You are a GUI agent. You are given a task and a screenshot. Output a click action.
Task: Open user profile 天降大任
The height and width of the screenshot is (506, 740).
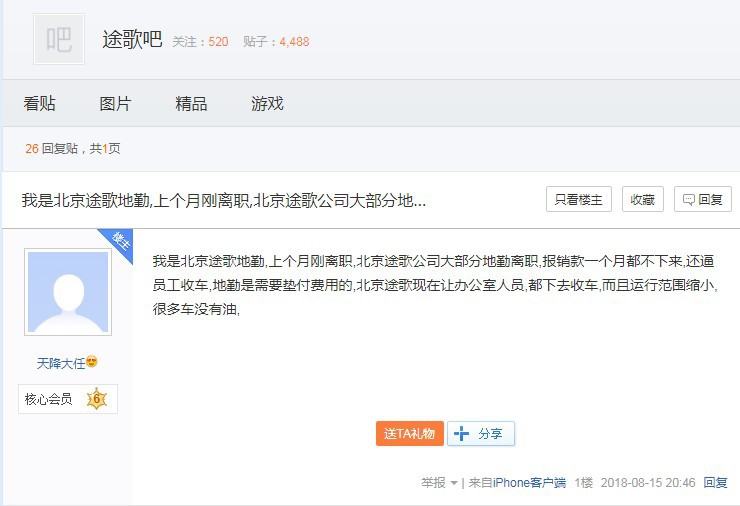60,362
